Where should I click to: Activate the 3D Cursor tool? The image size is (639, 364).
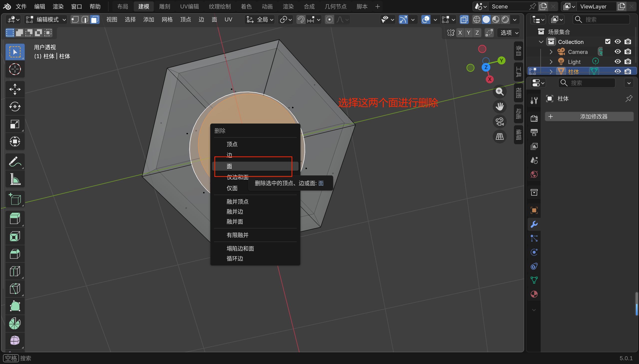[x=15, y=69]
